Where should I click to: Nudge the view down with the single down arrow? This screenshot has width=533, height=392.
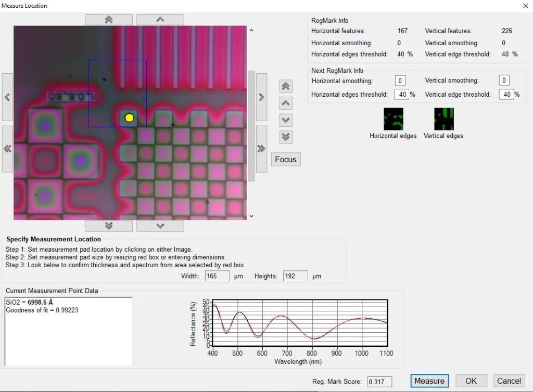(x=160, y=226)
